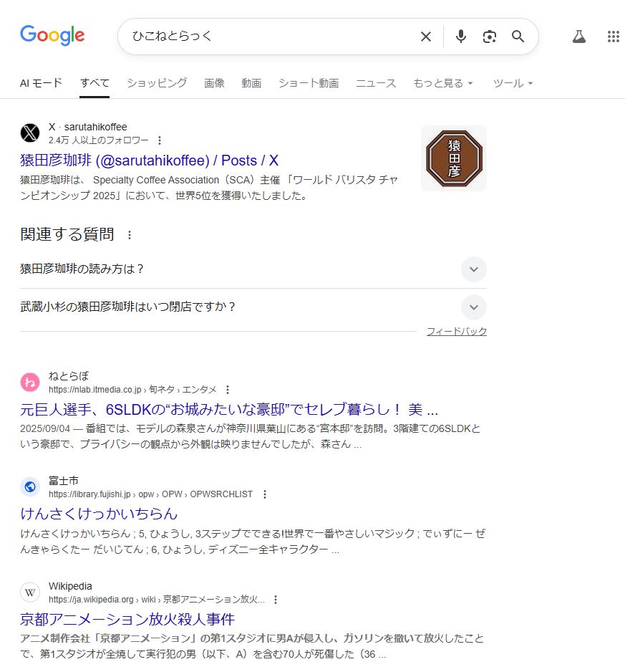Open Google Lens image search icon
The image size is (625, 672).
(489, 37)
